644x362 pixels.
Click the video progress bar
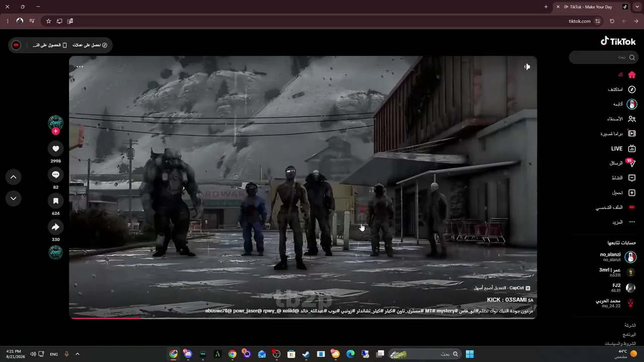tap(303, 318)
